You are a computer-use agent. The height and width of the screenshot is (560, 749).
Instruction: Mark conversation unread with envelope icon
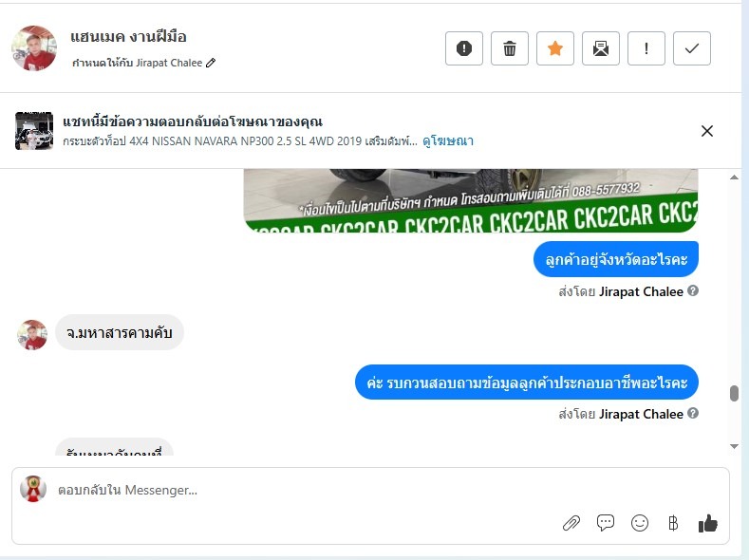601,48
